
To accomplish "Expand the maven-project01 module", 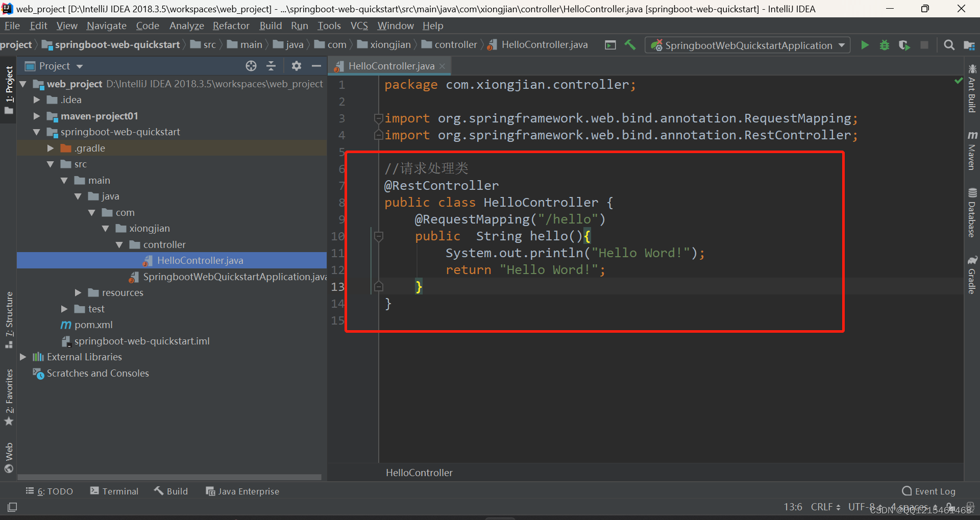I will coord(37,116).
